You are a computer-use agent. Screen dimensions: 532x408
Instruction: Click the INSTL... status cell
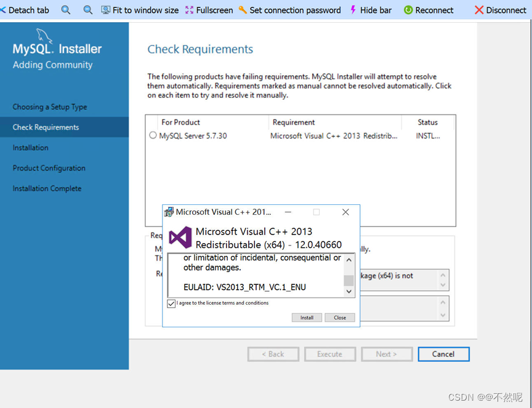(428, 135)
